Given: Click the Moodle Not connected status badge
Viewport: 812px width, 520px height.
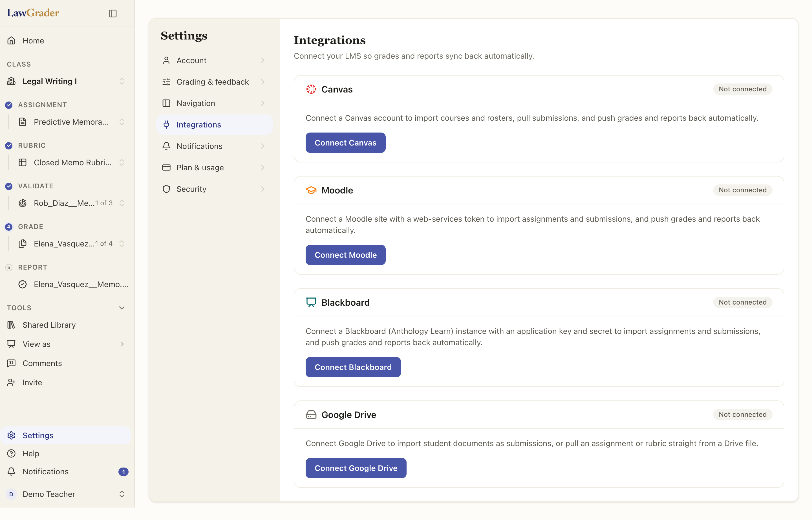Looking at the screenshot, I should 742,190.
